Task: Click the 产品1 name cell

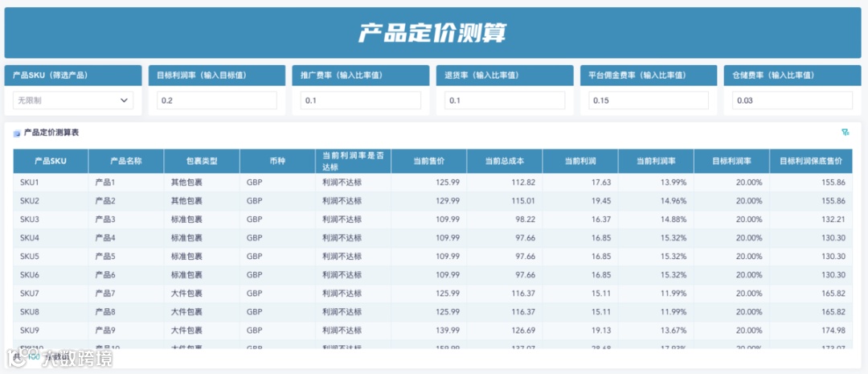Action: (x=126, y=182)
